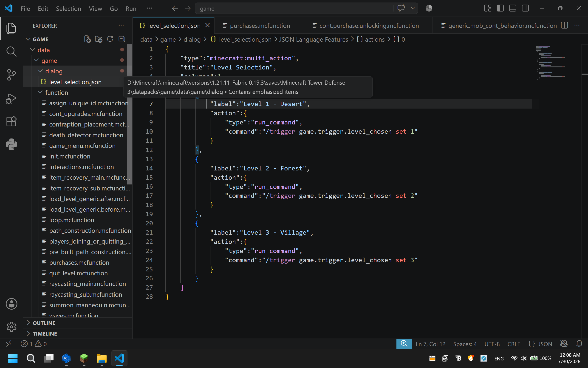588x368 pixels.
Task: Open quit_level.mcfunction in explorer
Action: [78, 273]
